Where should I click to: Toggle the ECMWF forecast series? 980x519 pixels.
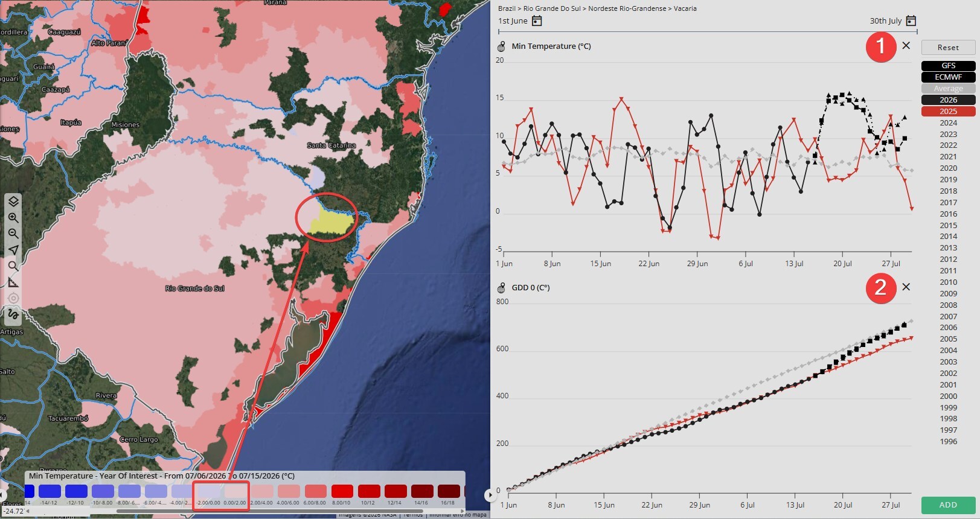click(x=948, y=77)
